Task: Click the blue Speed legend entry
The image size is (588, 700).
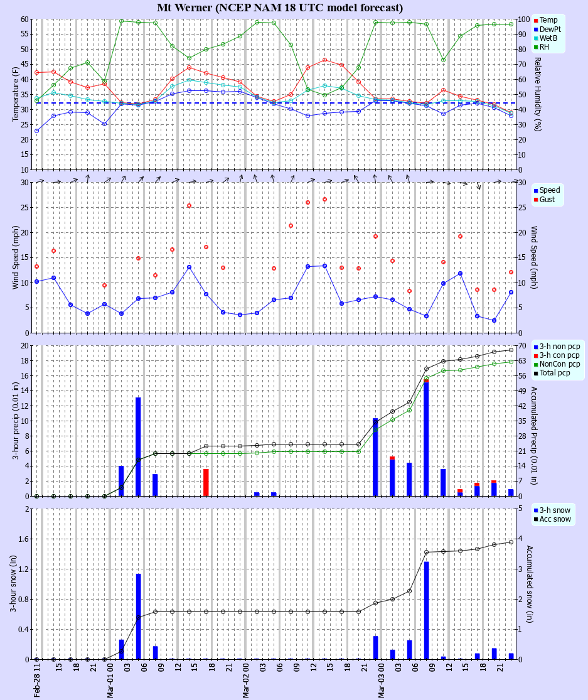Action: tap(550, 190)
